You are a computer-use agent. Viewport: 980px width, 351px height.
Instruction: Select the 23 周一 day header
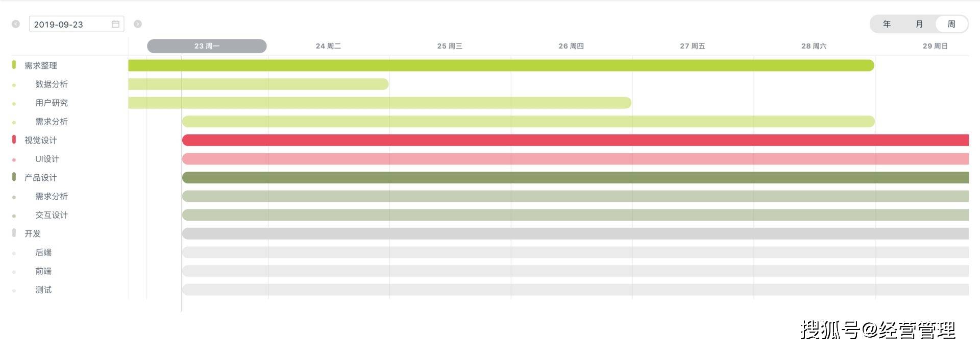pos(207,46)
